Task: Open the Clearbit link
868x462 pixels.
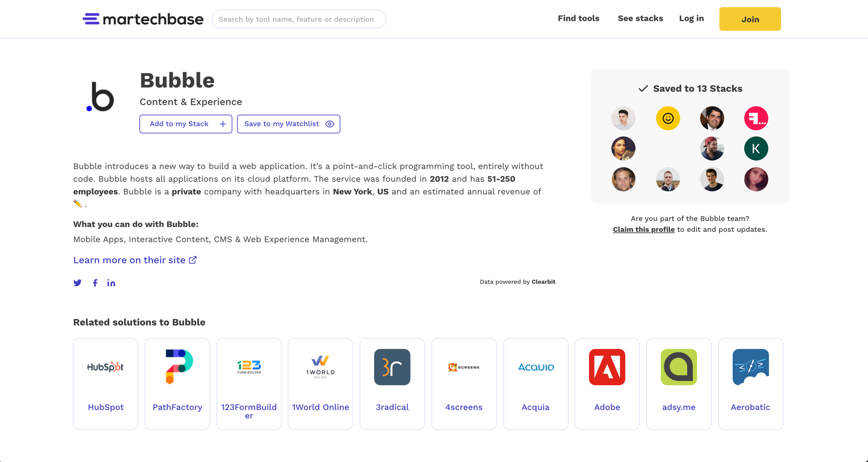Action: (543, 282)
